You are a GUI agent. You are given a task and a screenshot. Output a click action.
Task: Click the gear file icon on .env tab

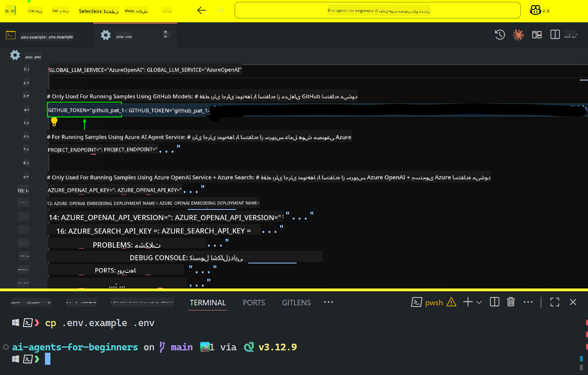(106, 35)
